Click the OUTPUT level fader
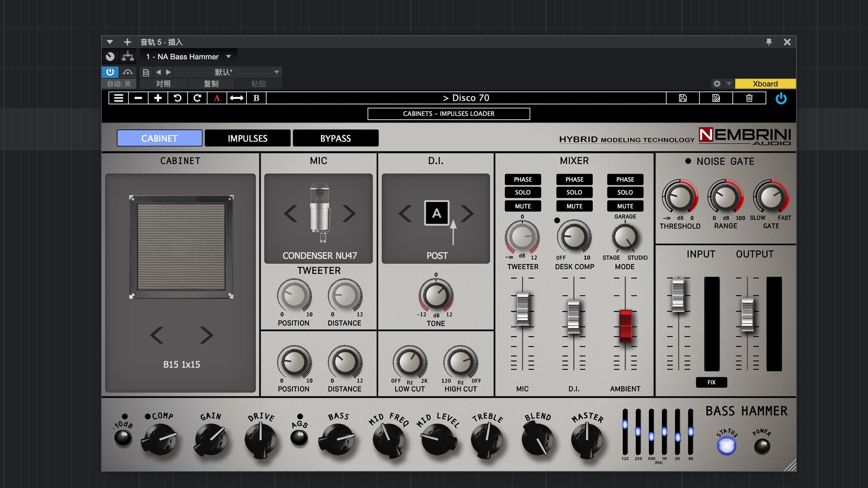 tap(747, 314)
